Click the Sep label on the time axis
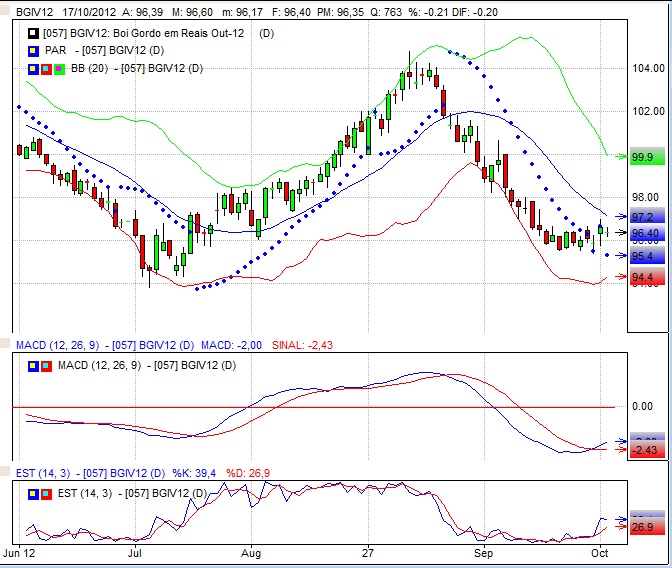672x568 pixels. click(484, 551)
